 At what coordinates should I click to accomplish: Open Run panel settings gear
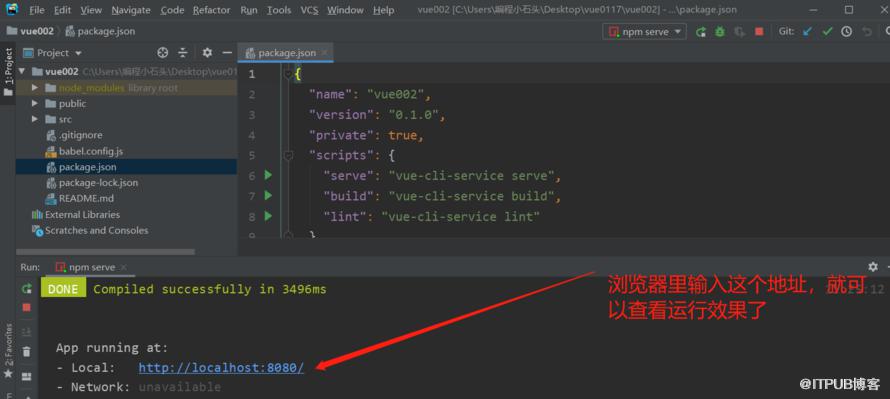tap(873, 267)
